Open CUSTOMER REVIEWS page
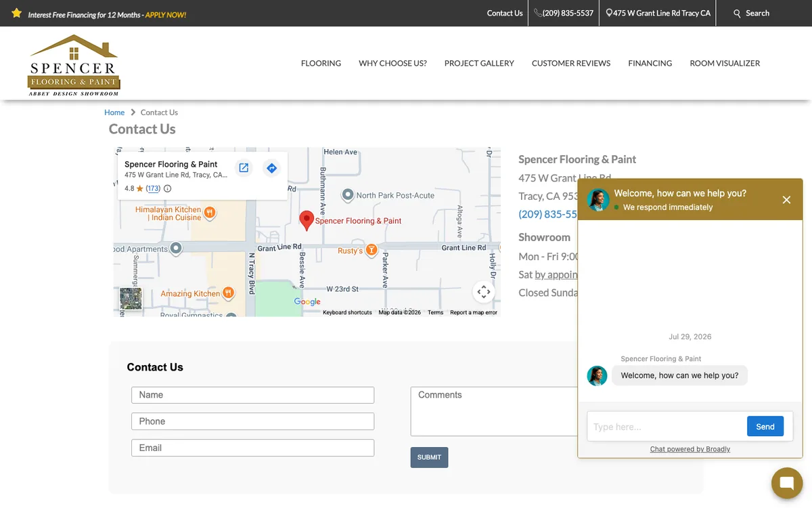 pyautogui.click(x=571, y=63)
